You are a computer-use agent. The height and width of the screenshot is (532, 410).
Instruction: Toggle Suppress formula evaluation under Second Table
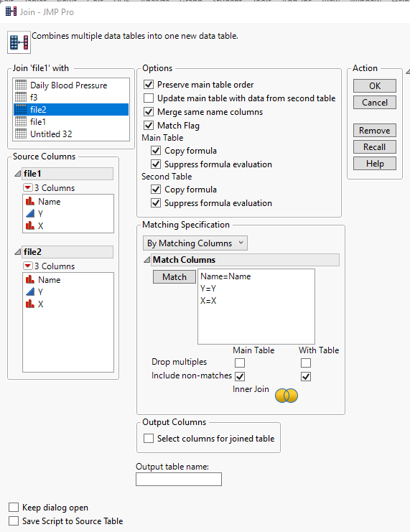pyautogui.click(x=156, y=203)
